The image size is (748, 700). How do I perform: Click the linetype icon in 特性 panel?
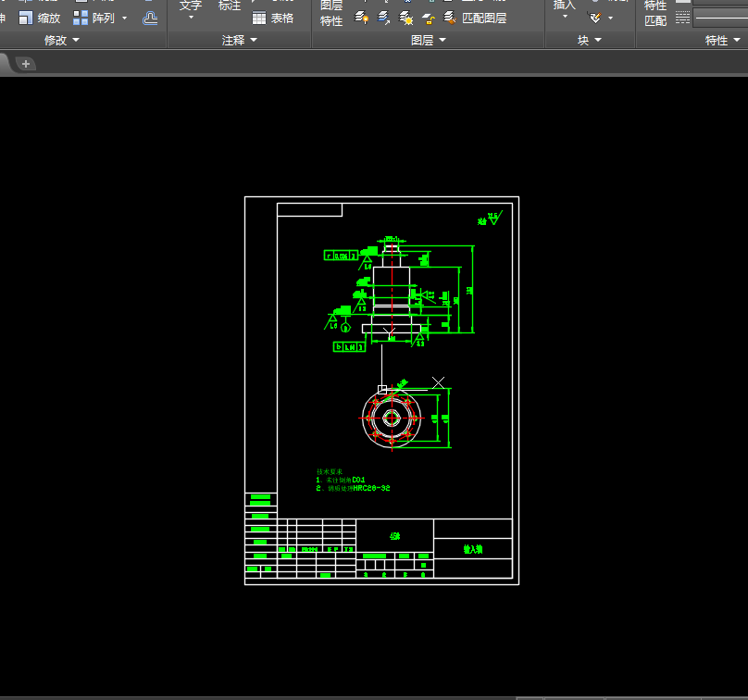pyautogui.click(x=682, y=19)
